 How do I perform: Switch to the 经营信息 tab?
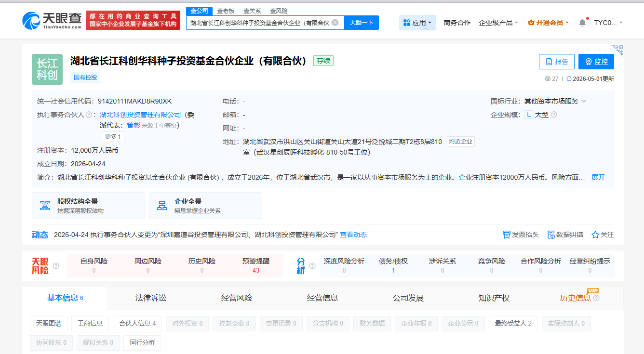pos(322,298)
